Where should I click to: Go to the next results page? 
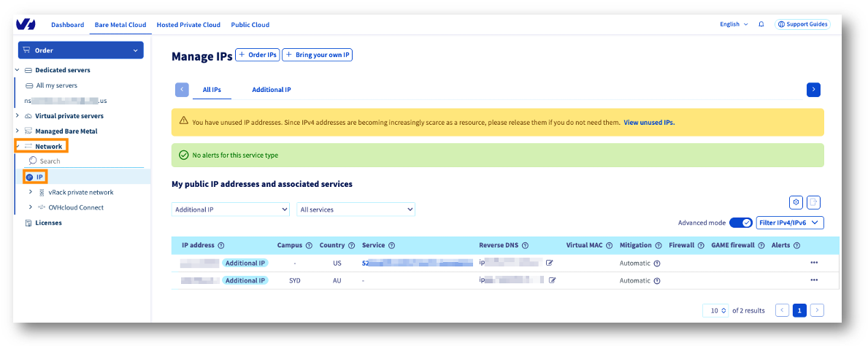pyautogui.click(x=817, y=310)
